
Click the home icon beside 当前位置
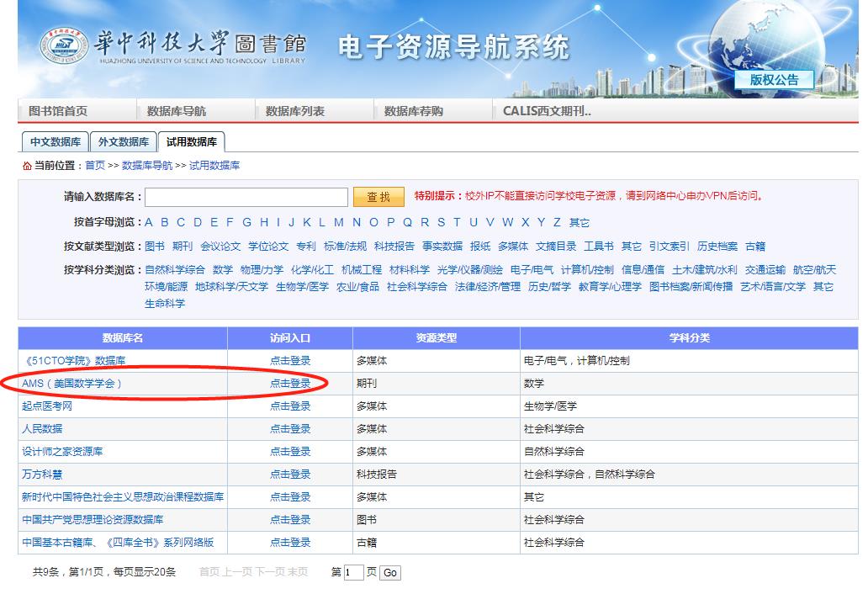point(26,166)
